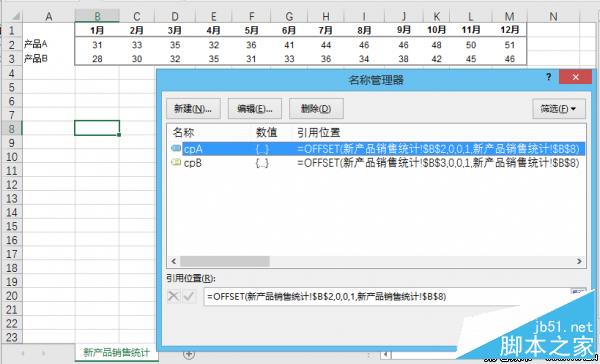This screenshot has height=364, width=600.
Task: Select column N header
Action: pyautogui.click(x=553, y=16)
